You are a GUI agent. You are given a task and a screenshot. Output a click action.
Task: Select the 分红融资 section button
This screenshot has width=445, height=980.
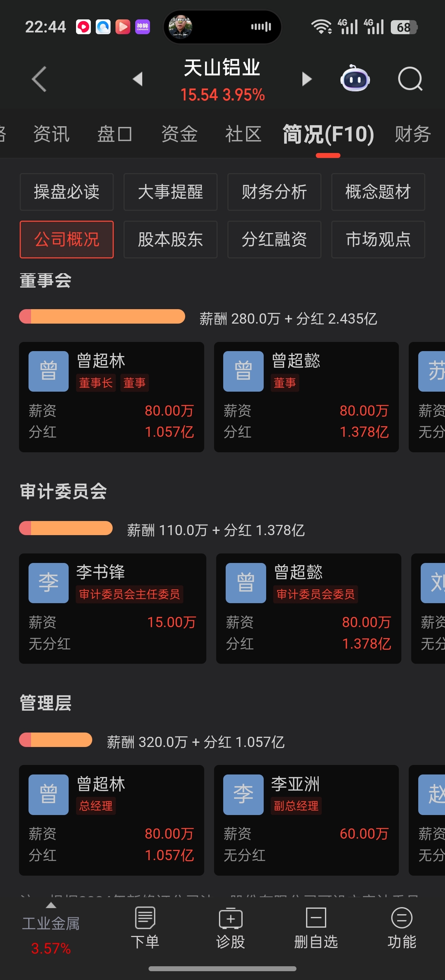274,240
